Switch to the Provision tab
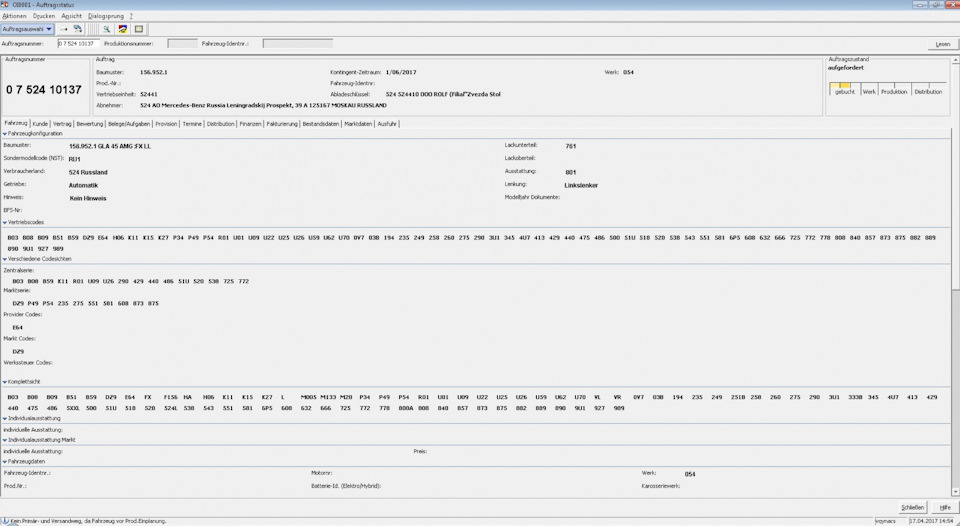 click(x=166, y=124)
